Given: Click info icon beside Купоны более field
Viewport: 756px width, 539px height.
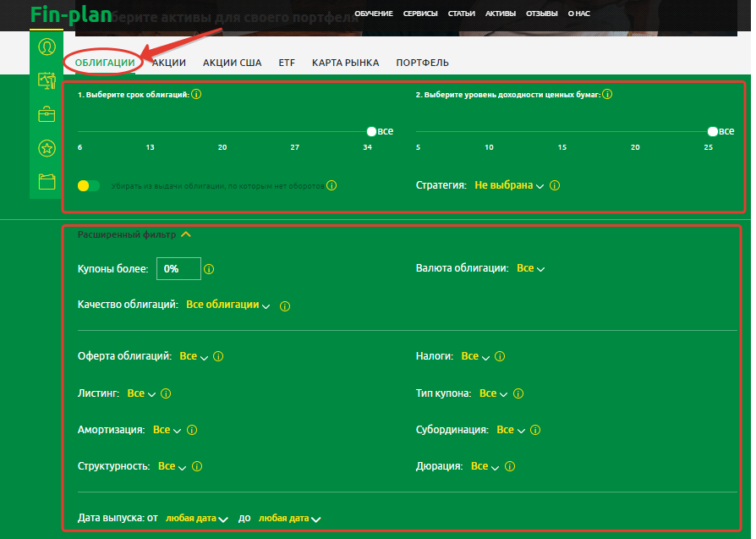Looking at the screenshot, I should (209, 269).
